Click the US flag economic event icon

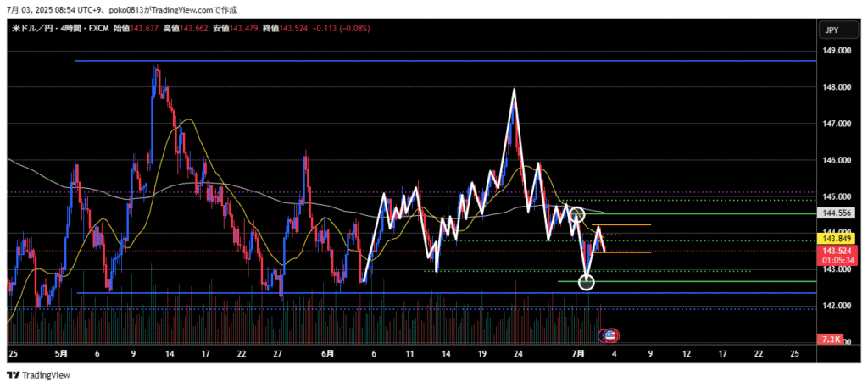coord(609,336)
